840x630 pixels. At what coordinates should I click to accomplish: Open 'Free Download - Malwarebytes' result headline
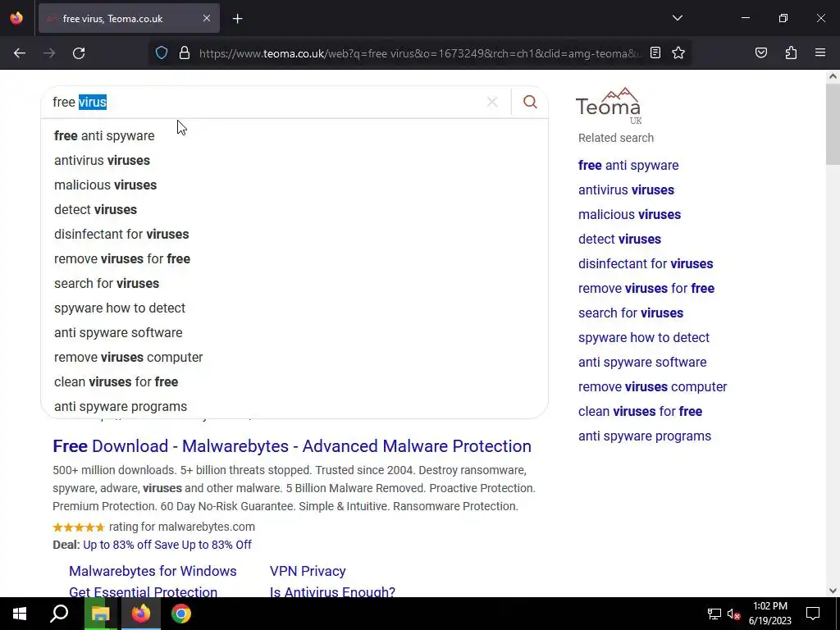pyautogui.click(x=292, y=446)
